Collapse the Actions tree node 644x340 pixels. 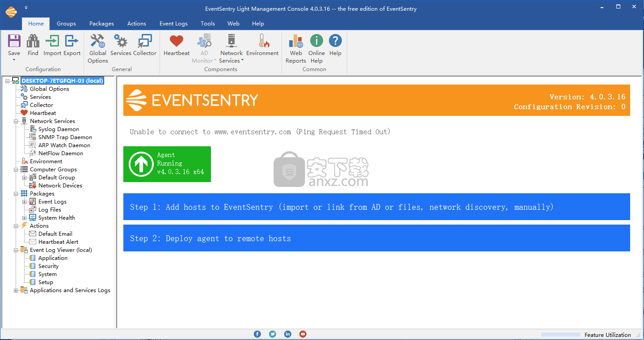(16, 226)
